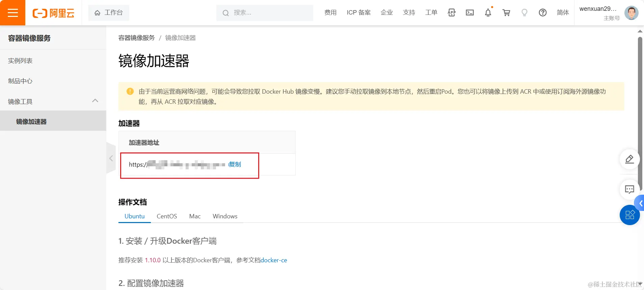
Task: Open the 工单 menu
Action: (431, 13)
